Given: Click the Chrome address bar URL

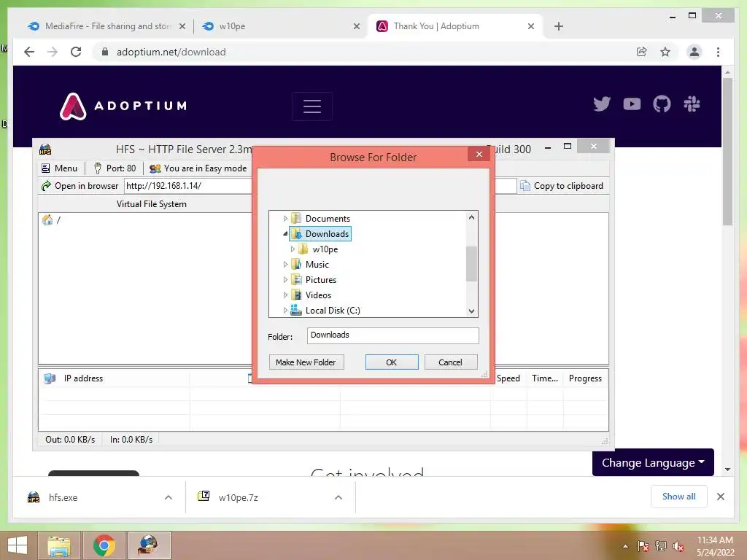Looking at the screenshot, I should click(171, 52).
